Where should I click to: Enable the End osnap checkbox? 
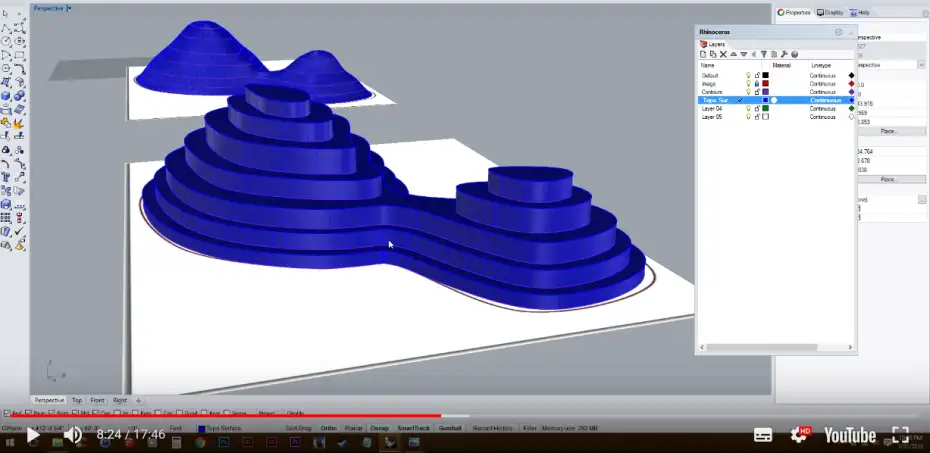tap(7, 413)
